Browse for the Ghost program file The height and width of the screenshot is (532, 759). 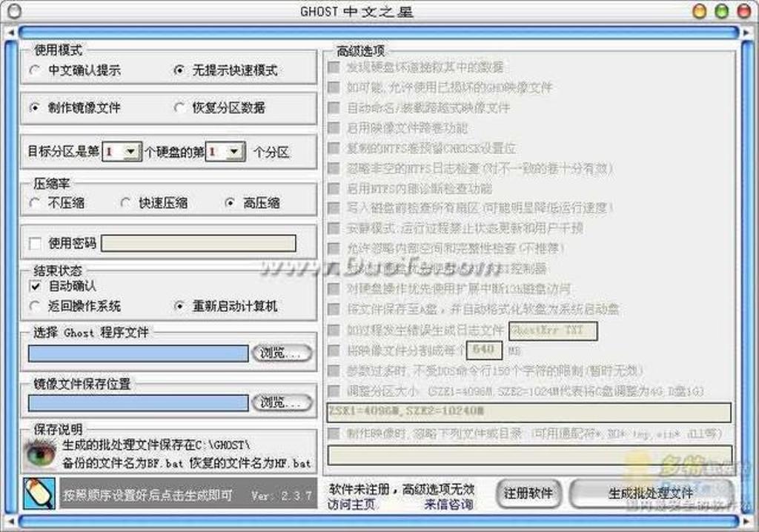(x=282, y=353)
